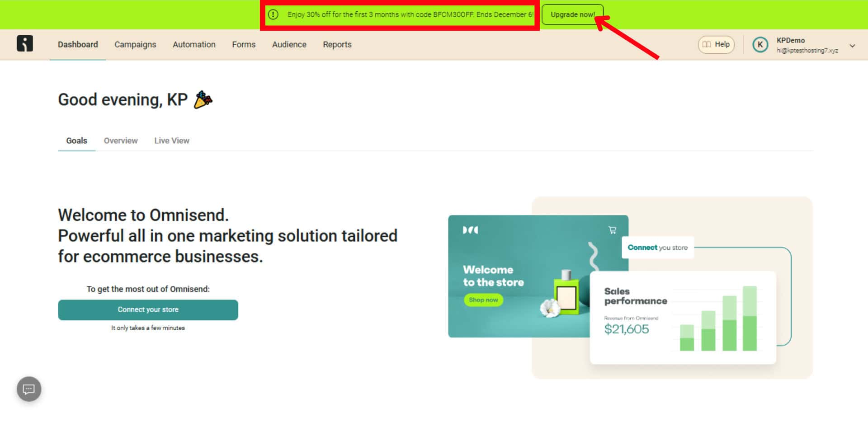The image size is (868, 422).
Task: Click the KPDemo account avatar
Action: coord(760,45)
